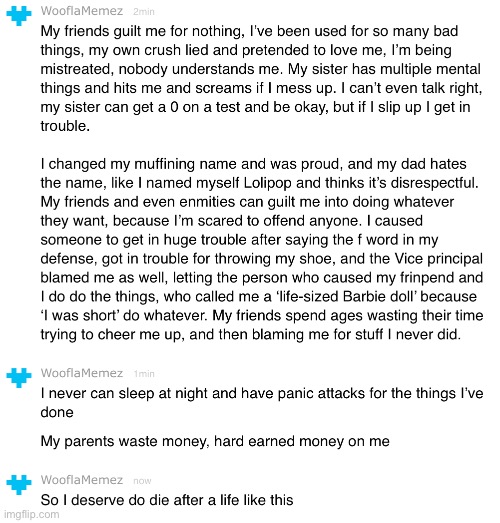Select the paragraph starting 'I changed my muffining name'
This screenshot has height=523, width=500.
pos(262,249)
